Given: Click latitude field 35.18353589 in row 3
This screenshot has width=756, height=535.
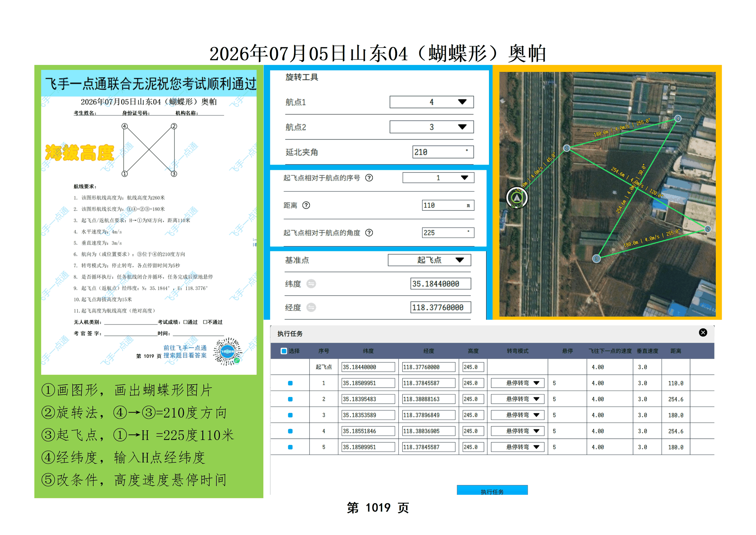Looking at the screenshot, I should 368,415.
